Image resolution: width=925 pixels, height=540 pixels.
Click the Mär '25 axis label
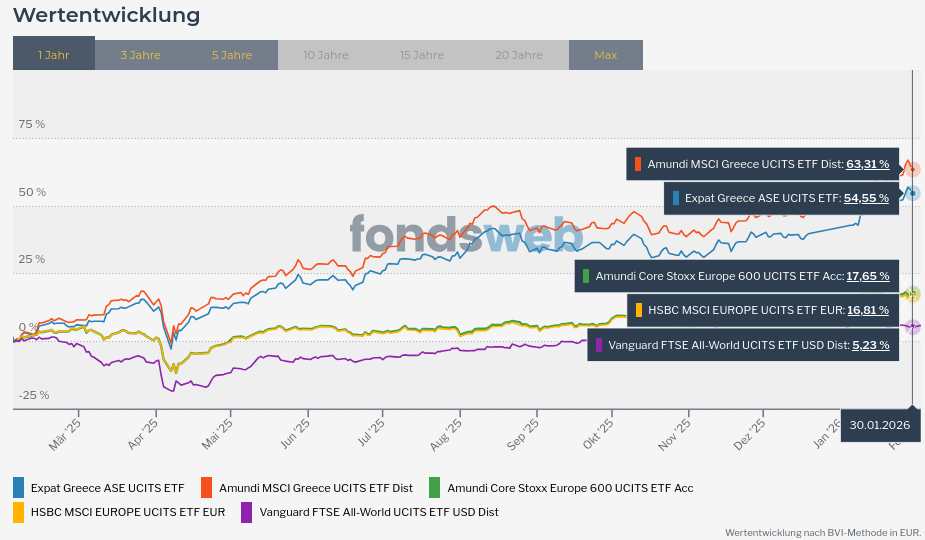(x=64, y=435)
